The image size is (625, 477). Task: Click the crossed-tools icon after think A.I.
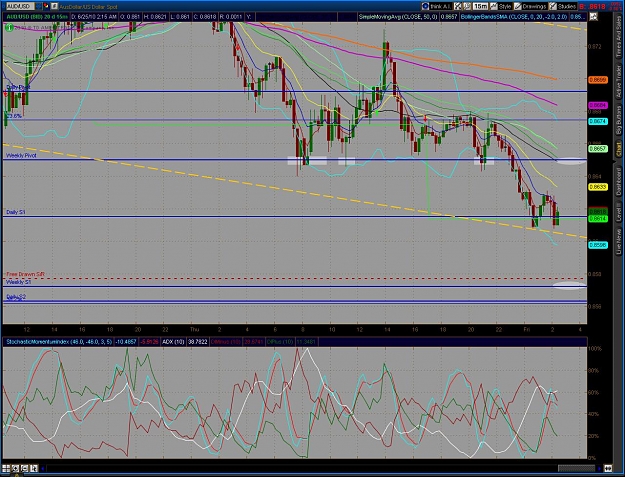(458, 6)
